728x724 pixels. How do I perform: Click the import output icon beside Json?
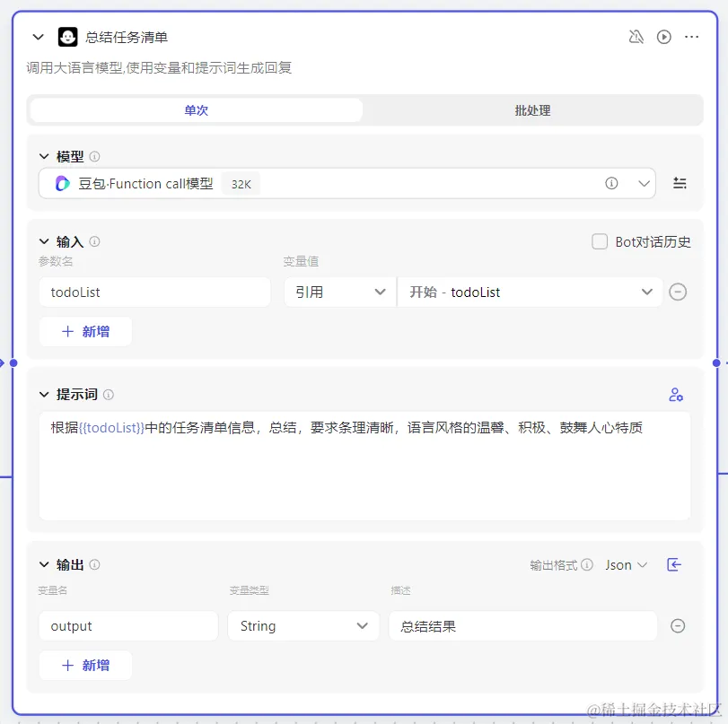pyautogui.click(x=673, y=564)
